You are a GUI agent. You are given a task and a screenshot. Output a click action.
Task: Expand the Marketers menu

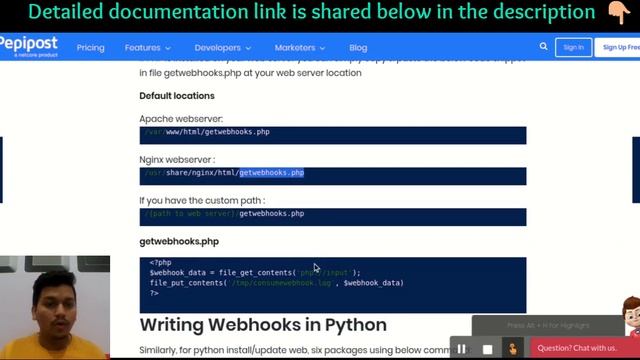[300, 48]
